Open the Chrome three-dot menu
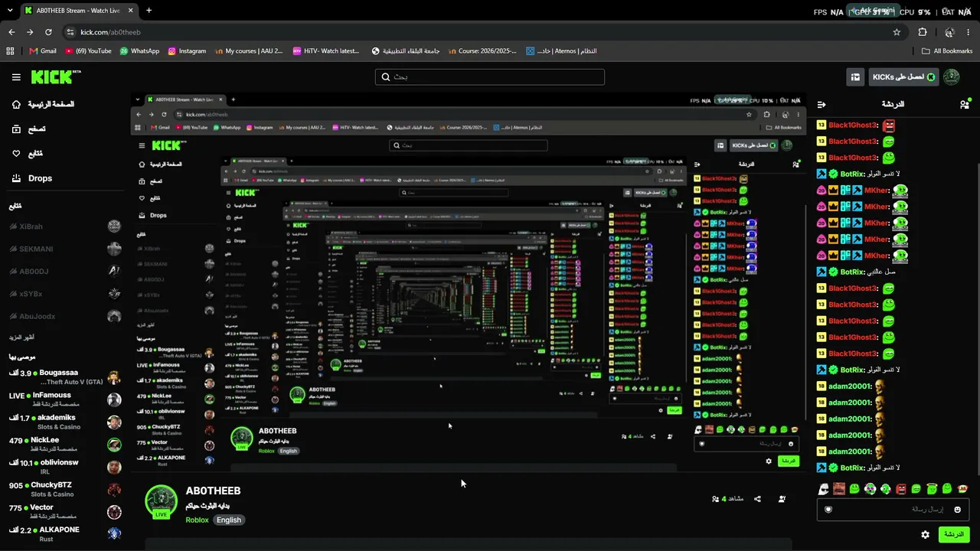 pos(969,32)
